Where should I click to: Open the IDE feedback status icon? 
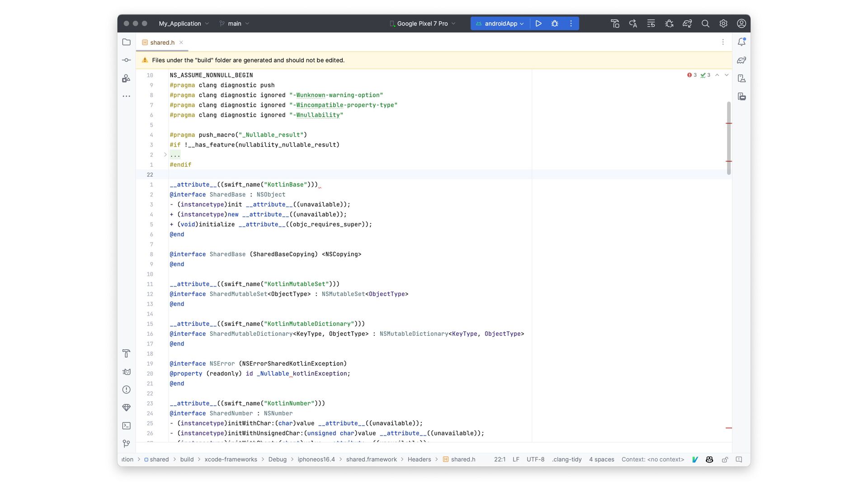(x=739, y=460)
